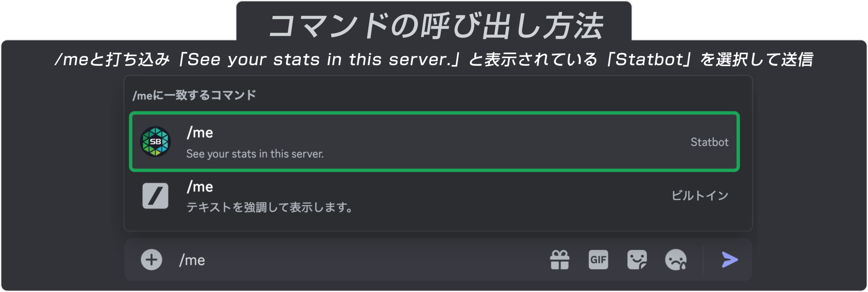Click the テキストを強調して表示します description
The height and width of the screenshot is (292, 868).
pyautogui.click(x=270, y=207)
